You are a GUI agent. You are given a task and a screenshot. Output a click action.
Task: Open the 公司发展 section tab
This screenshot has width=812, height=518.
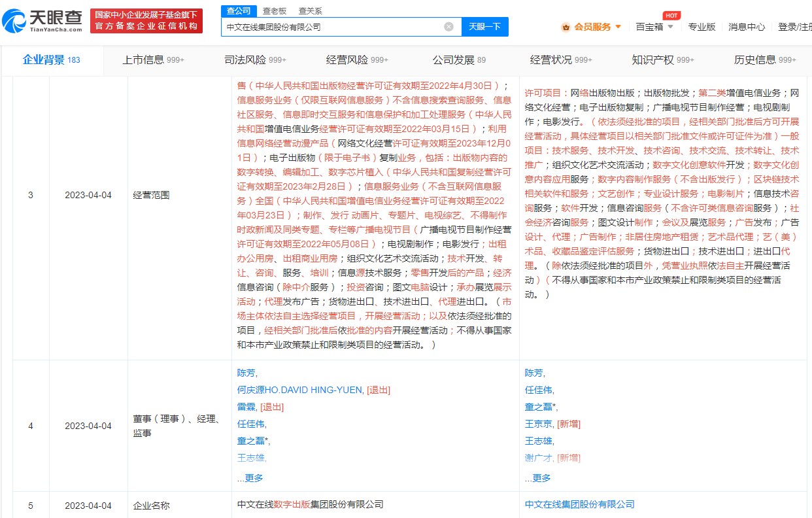click(x=459, y=60)
